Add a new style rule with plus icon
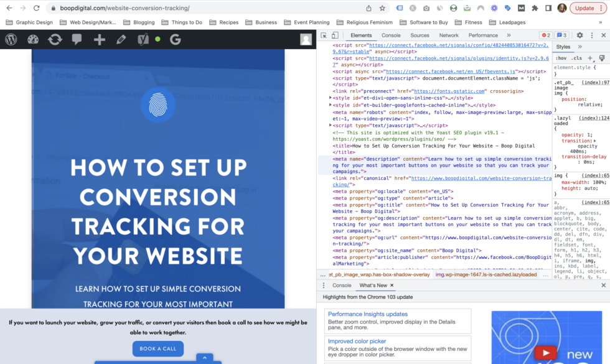Viewport: 610px width, 364px height. 590,58
